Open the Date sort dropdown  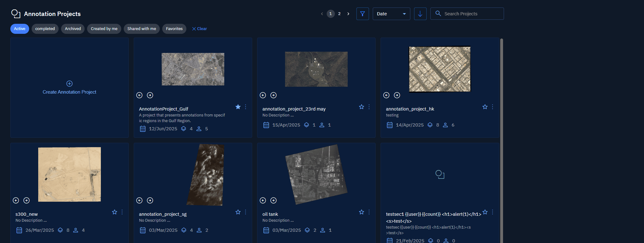[x=391, y=14]
